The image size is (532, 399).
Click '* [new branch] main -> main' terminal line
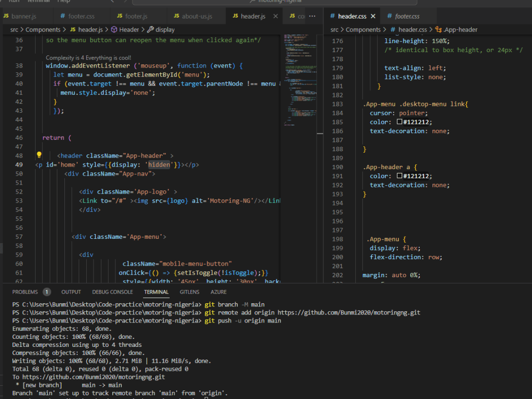coord(69,385)
